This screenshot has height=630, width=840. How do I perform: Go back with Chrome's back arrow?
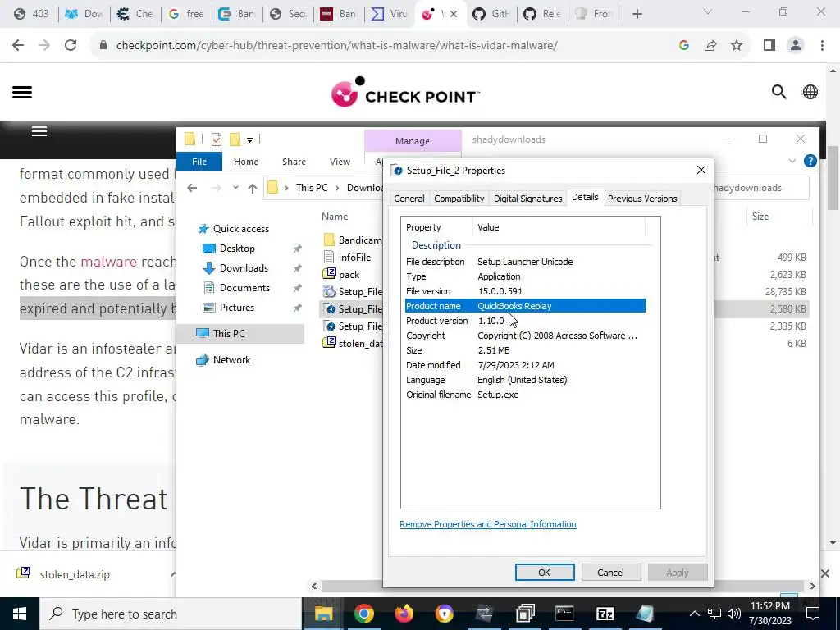(18, 45)
